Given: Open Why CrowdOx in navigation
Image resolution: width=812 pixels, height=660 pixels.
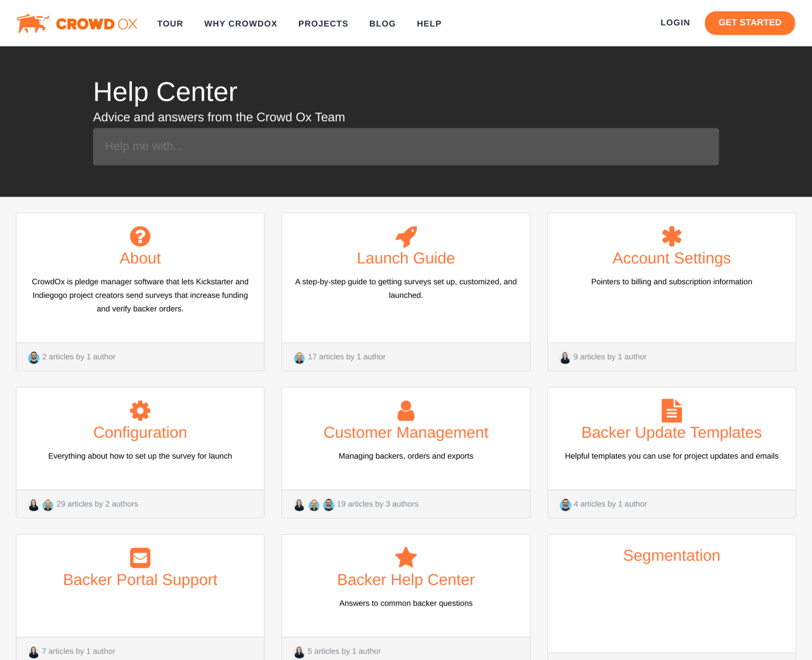Looking at the screenshot, I should pyautogui.click(x=240, y=23).
